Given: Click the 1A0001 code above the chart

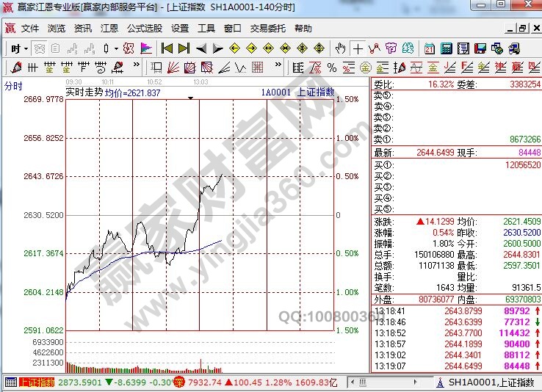Looking at the screenshot, I should [276, 93].
